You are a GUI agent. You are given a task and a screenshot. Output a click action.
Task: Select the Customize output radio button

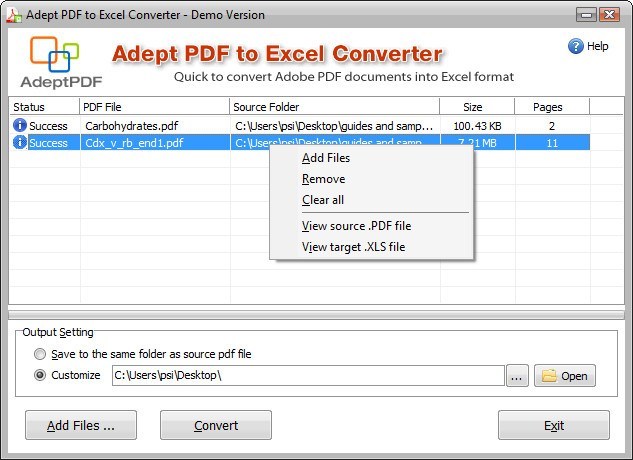coord(40,376)
